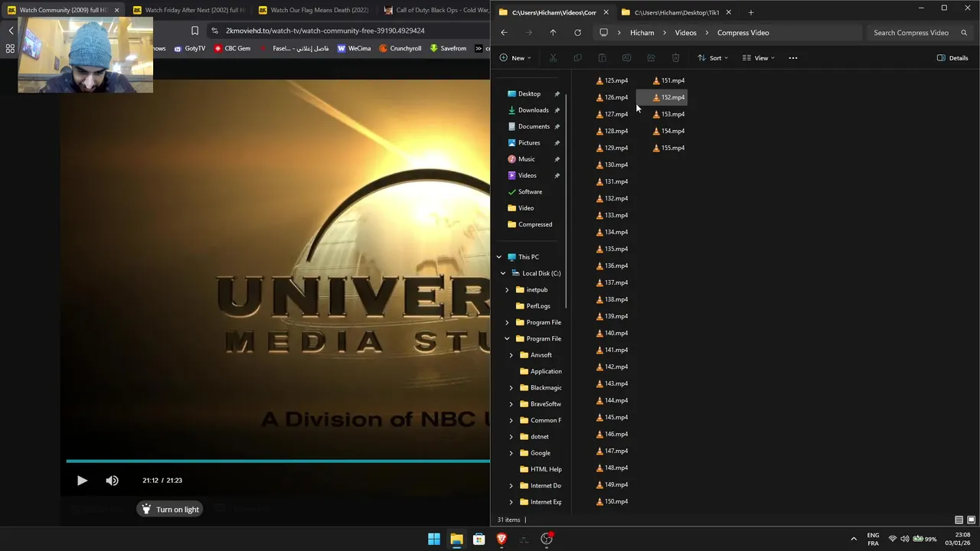The image size is (980, 551).
Task: Refresh the File Explorer folder
Action: (x=577, y=33)
